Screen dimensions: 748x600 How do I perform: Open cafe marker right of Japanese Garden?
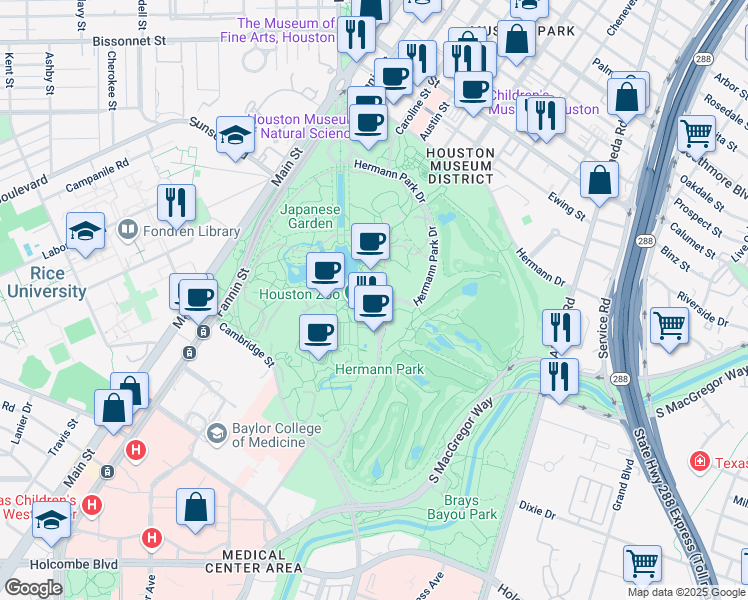[371, 243]
